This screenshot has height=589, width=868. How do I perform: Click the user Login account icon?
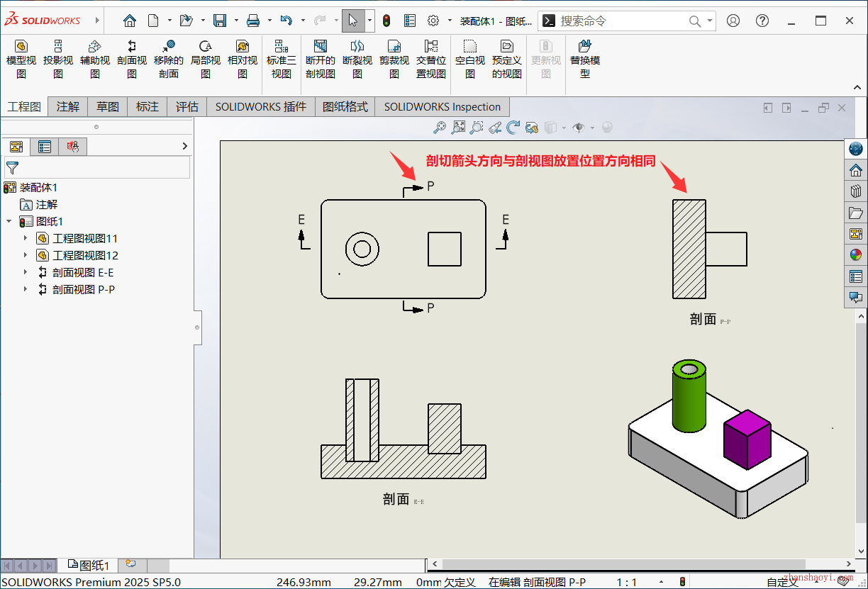pyautogui.click(x=733, y=21)
